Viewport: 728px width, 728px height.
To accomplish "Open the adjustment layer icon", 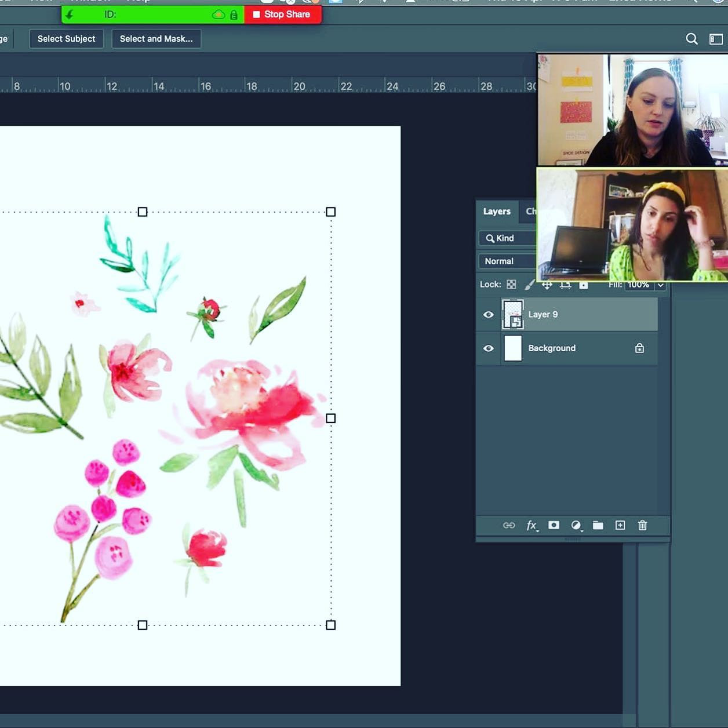I will click(x=576, y=525).
